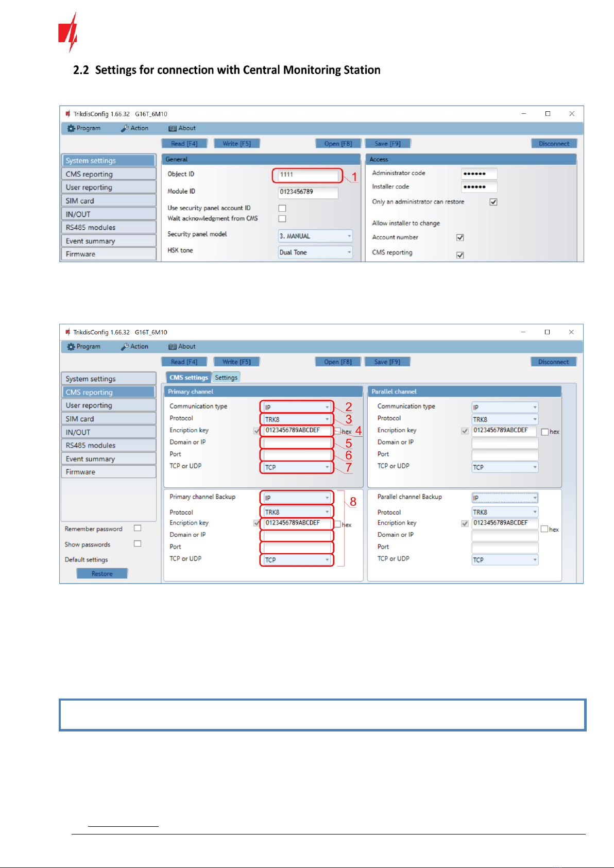
Task: Click the TrikdisConfig logo in lower window title bar
Action: pyautogui.click(x=68, y=332)
